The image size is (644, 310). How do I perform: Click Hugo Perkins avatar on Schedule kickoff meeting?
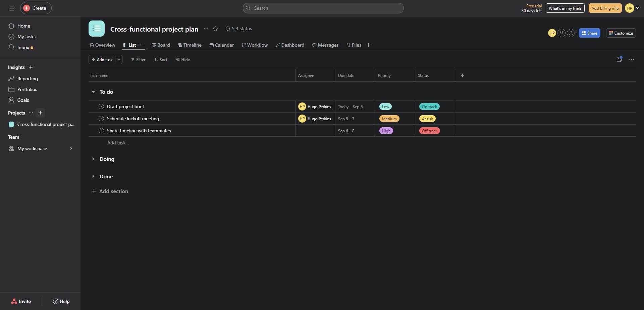click(302, 119)
